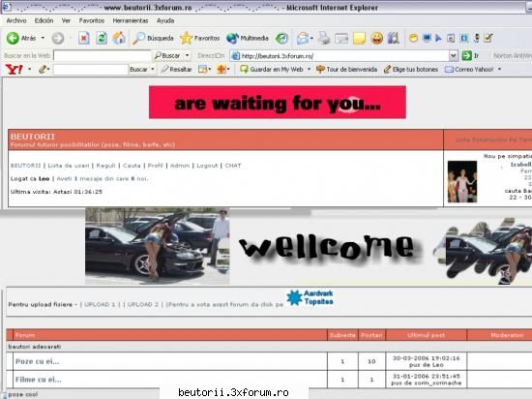The height and width of the screenshot is (399, 532).
Task: Click the Buscar en la Web input field
Action: [103, 56]
